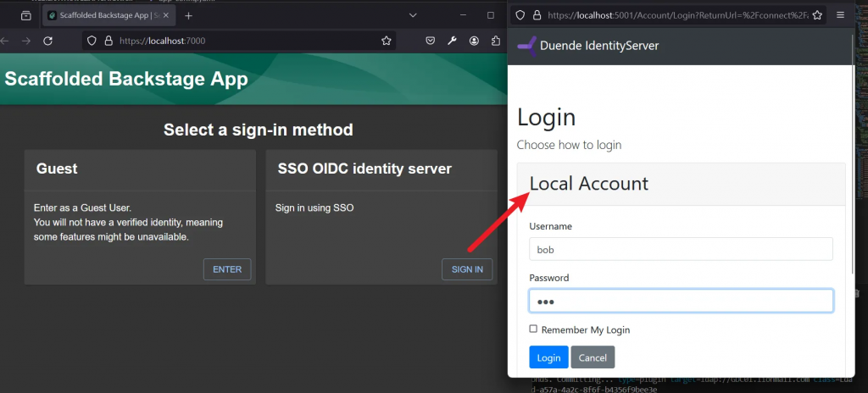Click the padlock icon in login popup
Viewport: 868px width, 393px height.
coord(536,15)
